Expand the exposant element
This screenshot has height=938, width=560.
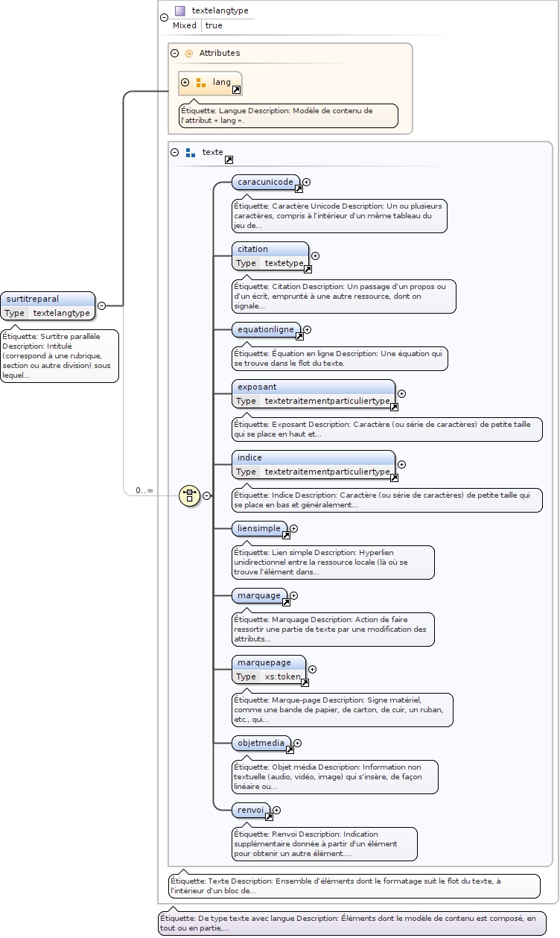401,394
